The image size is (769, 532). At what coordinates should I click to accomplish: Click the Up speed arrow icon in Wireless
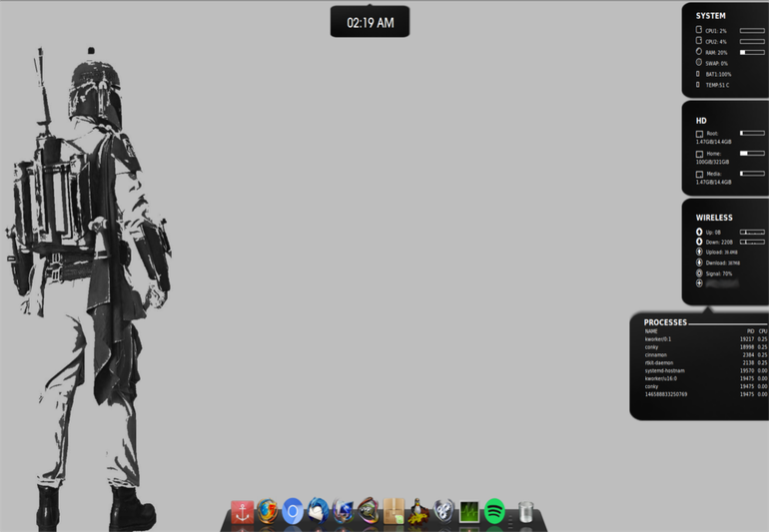pyautogui.click(x=699, y=232)
